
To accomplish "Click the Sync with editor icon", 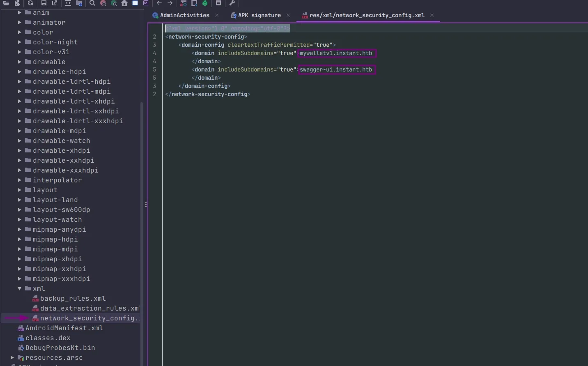I will pos(68,3).
